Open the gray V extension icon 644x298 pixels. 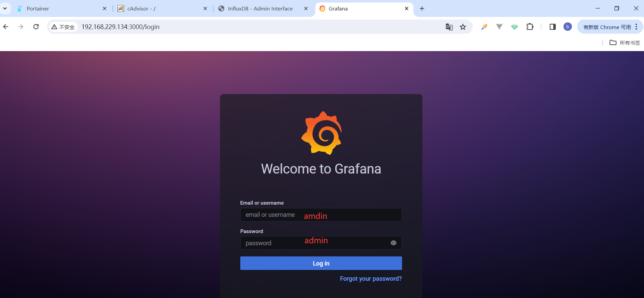(x=499, y=27)
